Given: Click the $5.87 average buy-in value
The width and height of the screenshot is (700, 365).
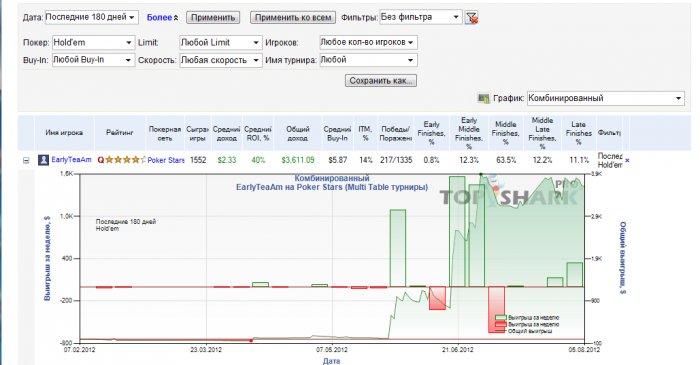Looking at the screenshot, I should point(338,160).
